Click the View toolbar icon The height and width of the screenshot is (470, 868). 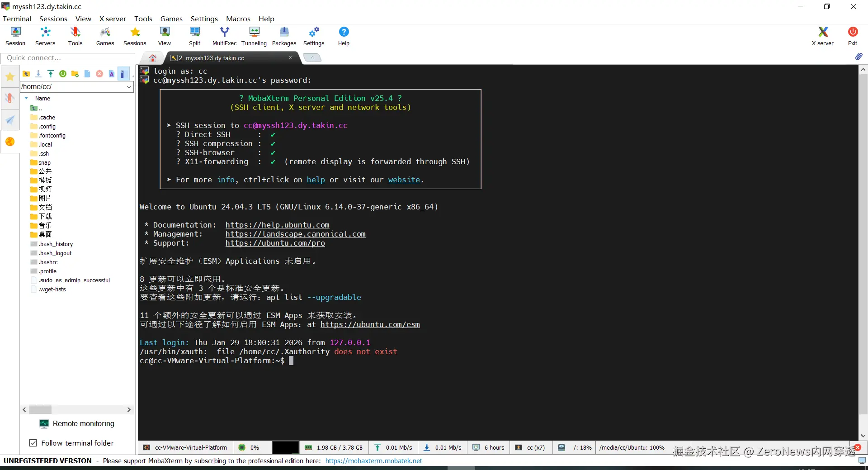(x=165, y=36)
